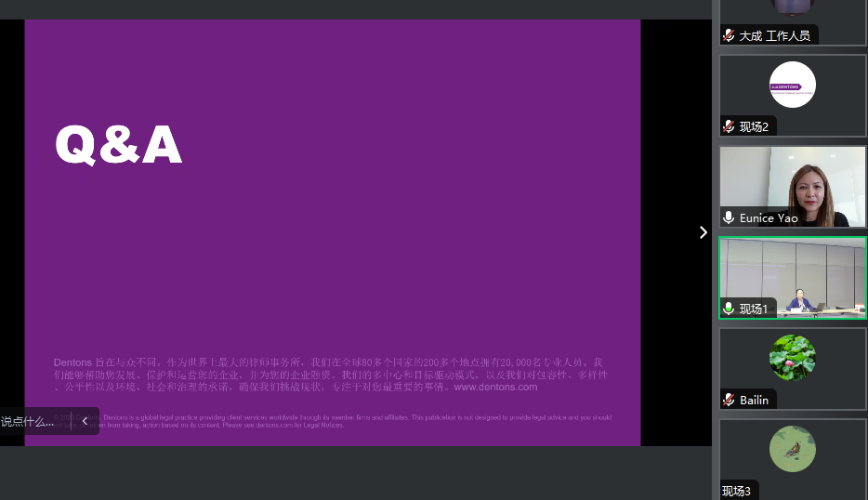Open the Dentons logo avatar of 现场2

click(792, 85)
